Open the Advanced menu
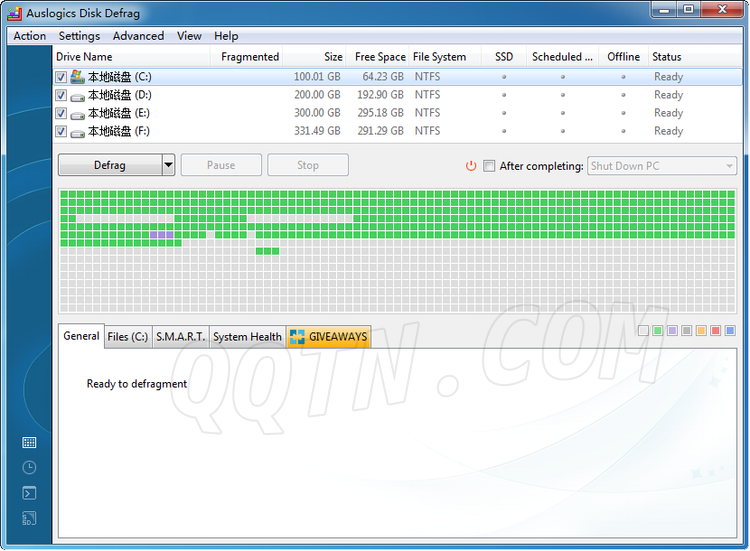750x551 pixels. tap(138, 36)
